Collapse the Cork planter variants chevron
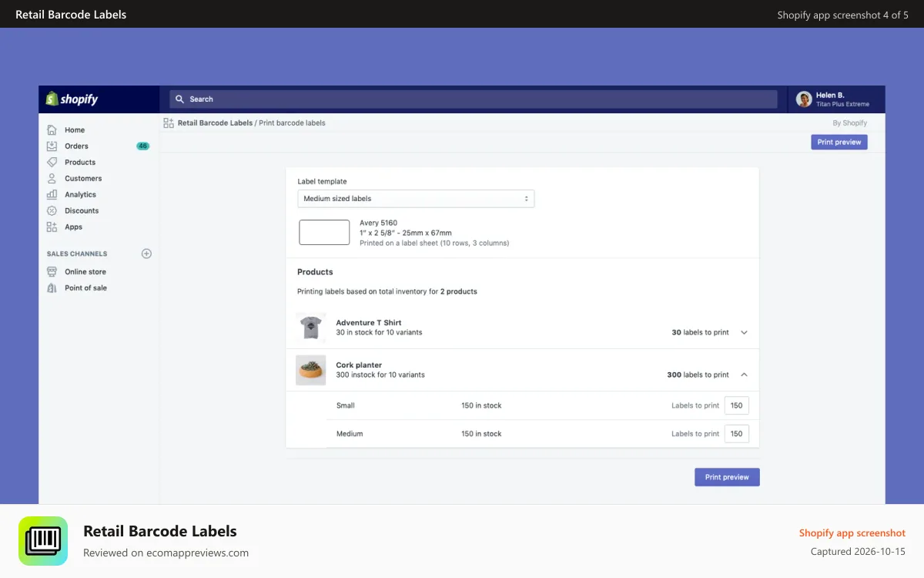 (x=744, y=375)
